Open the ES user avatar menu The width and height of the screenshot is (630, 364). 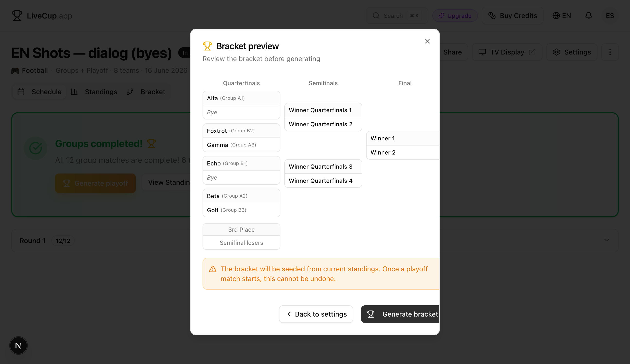(610, 16)
